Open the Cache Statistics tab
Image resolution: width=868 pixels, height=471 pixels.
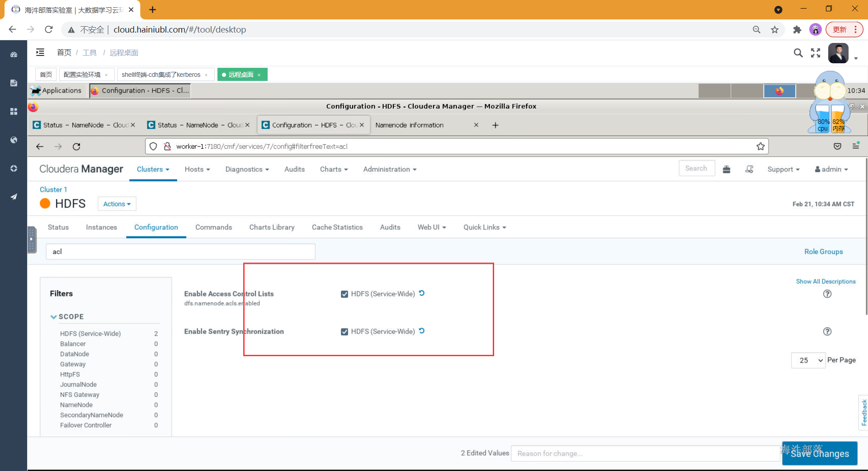pyautogui.click(x=337, y=227)
